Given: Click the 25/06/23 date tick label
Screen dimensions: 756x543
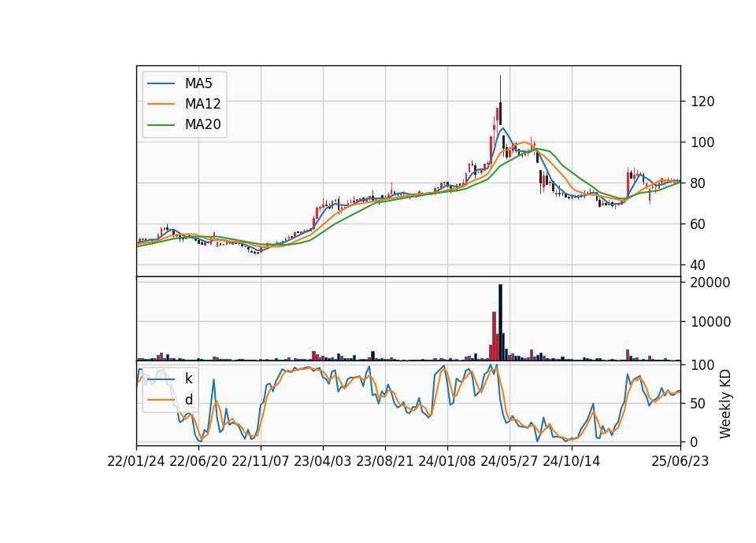Looking at the screenshot, I should coord(680,461).
